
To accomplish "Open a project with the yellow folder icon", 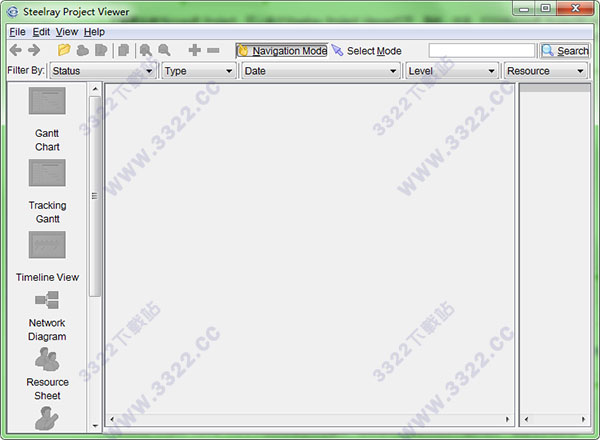I will tap(64, 50).
